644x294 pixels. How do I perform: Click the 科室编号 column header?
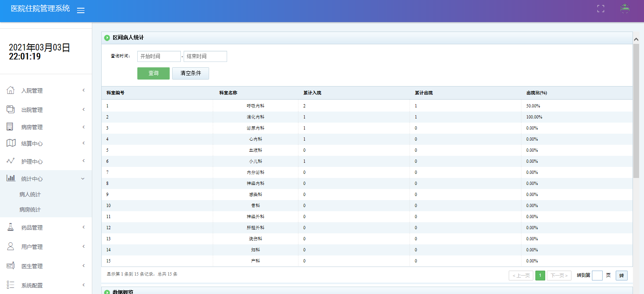[x=116, y=93]
